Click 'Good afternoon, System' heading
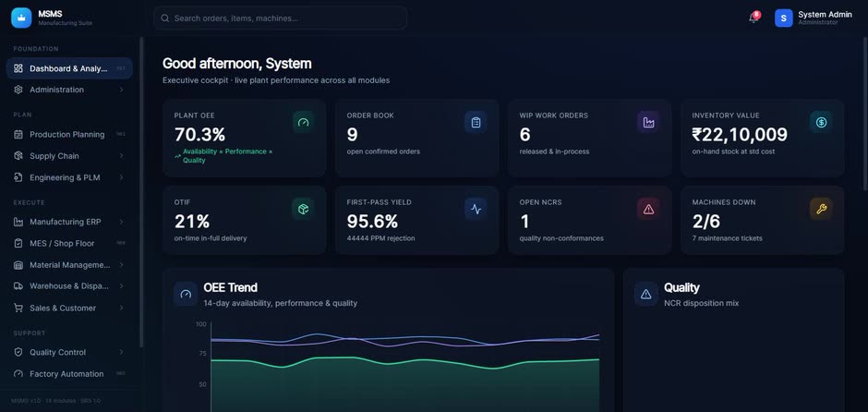 coord(237,63)
